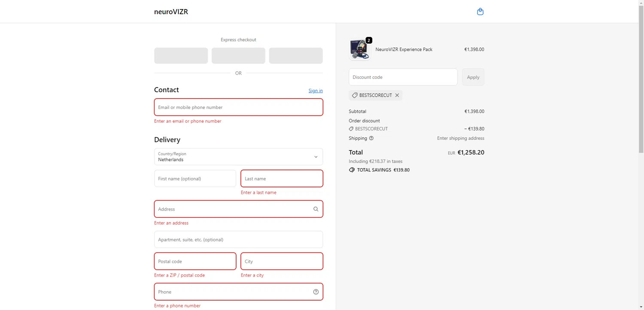
Task: Click the 'NeuroVIZR Experience Pack' product name
Action: 404,49
